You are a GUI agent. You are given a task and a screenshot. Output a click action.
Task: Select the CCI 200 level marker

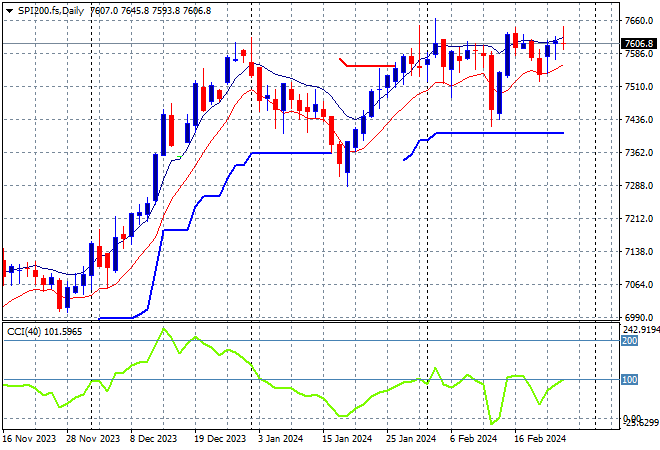(x=631, y=341)
